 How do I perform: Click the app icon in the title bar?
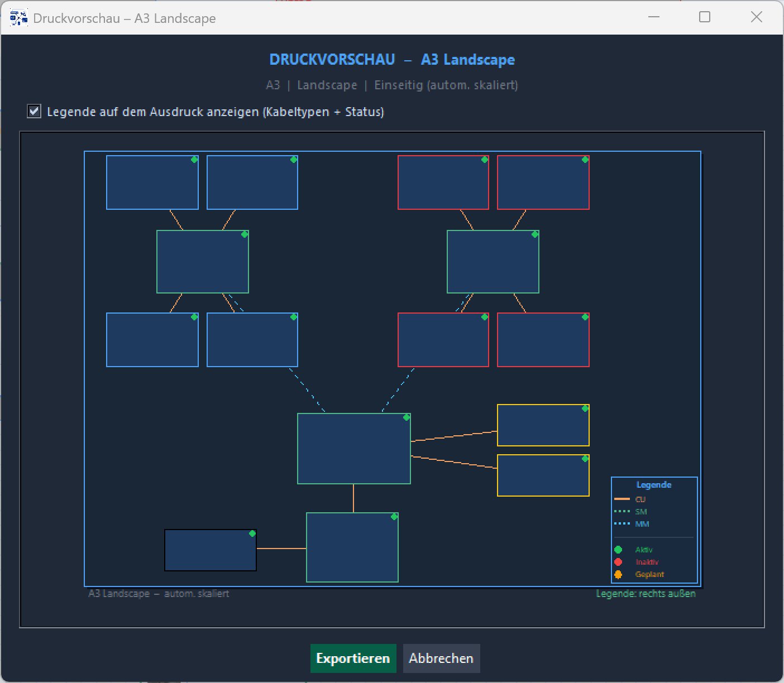point(18,18)
